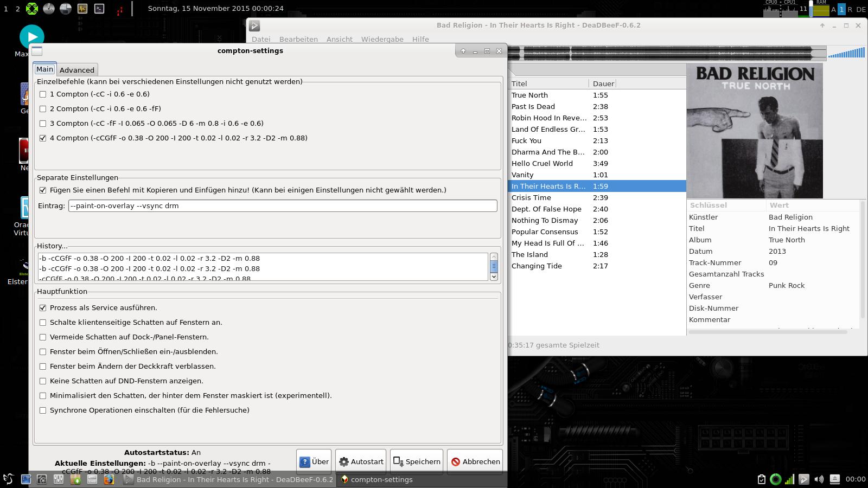Screen dimensions: 868x488
Task: Select the track 'Changing Tide' in playlist
Action: click(x=597, y=266)
